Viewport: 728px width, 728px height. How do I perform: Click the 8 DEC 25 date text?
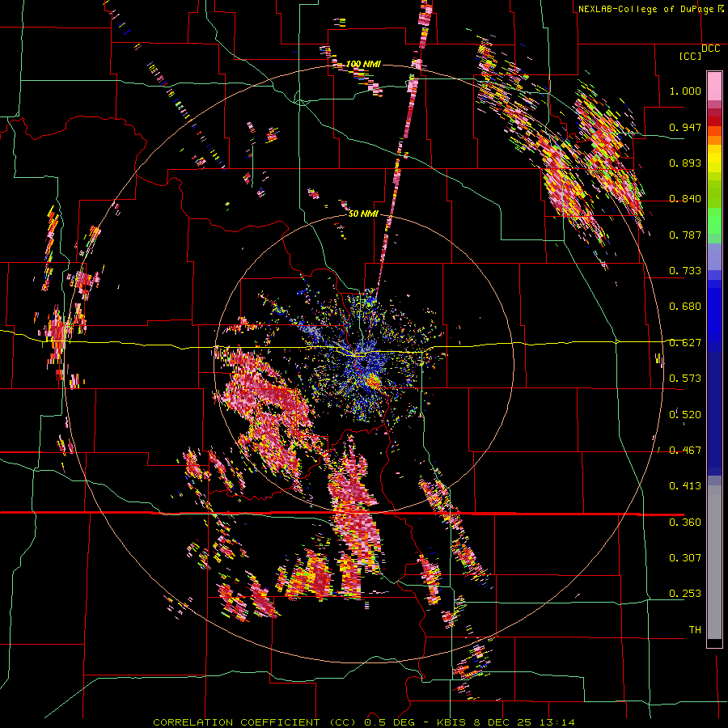[x=502, y=722]
